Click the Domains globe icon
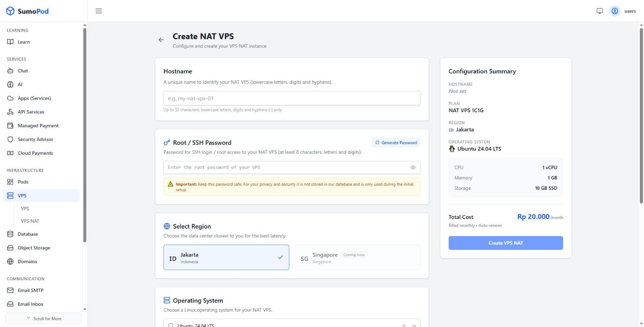Screen dimensions: 644x327 click(x=10, y=262)
